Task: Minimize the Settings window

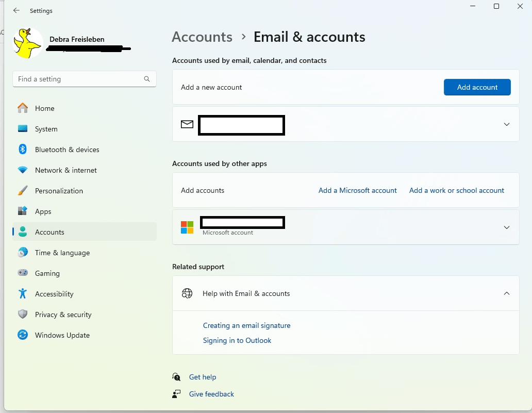Action: click(x=473, y=6)
